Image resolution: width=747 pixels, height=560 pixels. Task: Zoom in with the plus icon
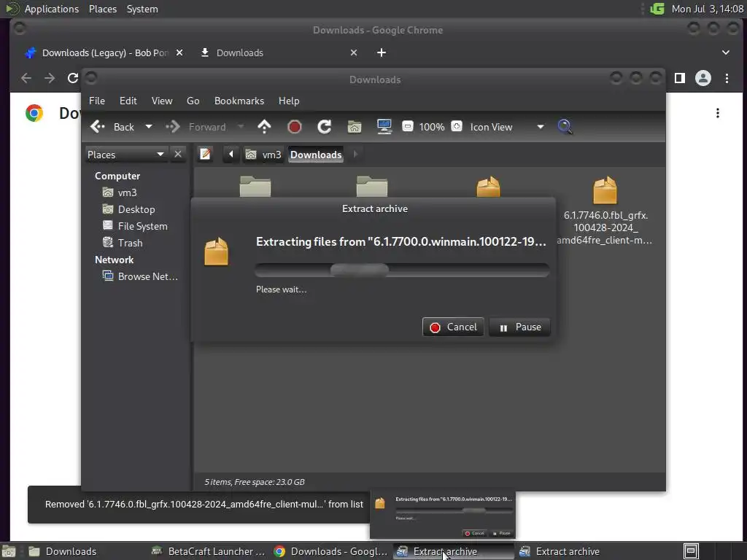[x=457, y=126]
